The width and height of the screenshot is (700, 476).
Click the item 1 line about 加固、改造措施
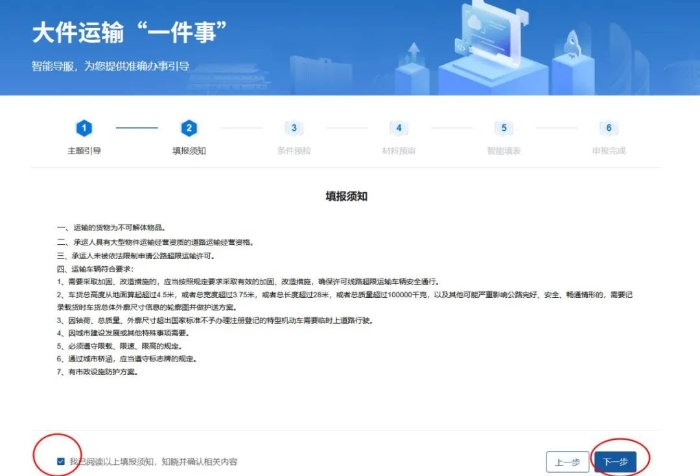point(249,282)
